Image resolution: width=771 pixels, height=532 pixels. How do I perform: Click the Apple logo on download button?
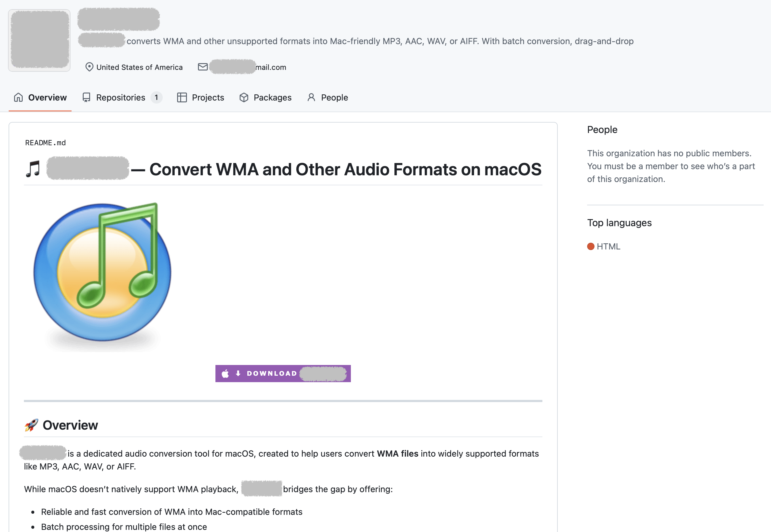[225, 374]
